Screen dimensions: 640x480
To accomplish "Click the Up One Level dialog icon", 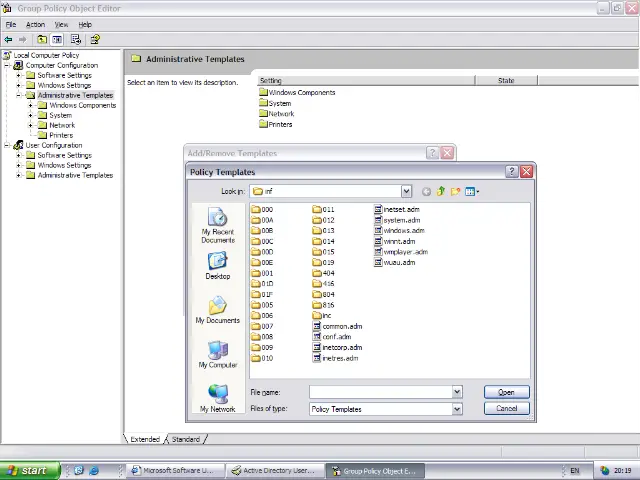I will 440,191.
